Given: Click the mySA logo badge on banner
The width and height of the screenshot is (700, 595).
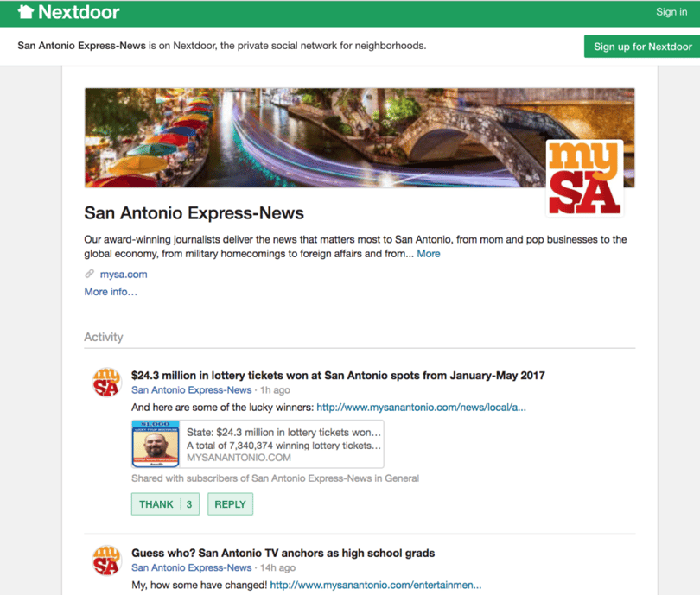Looking at the screenshot, I should pos(584,179).
